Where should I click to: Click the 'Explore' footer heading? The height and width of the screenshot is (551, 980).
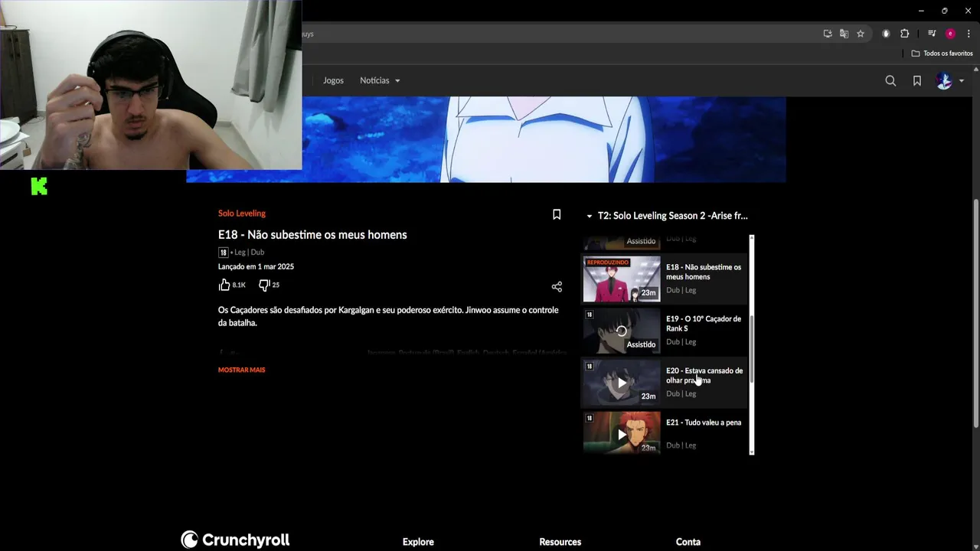coord(418,542)
